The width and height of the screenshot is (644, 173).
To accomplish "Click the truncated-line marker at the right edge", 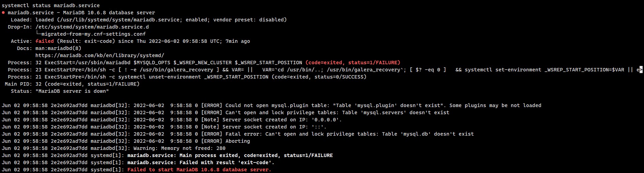I will tap(641, 70).
